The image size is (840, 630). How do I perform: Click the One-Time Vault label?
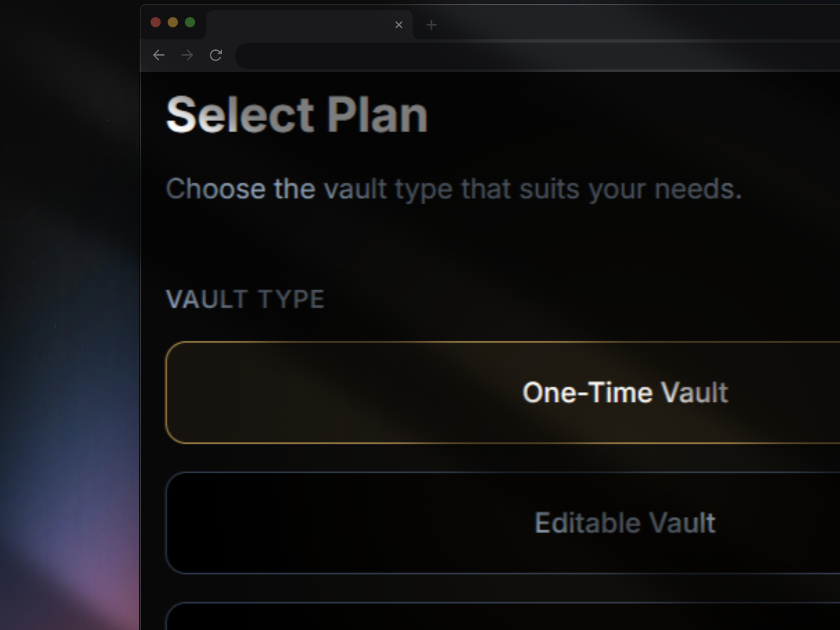click(625, 392)
